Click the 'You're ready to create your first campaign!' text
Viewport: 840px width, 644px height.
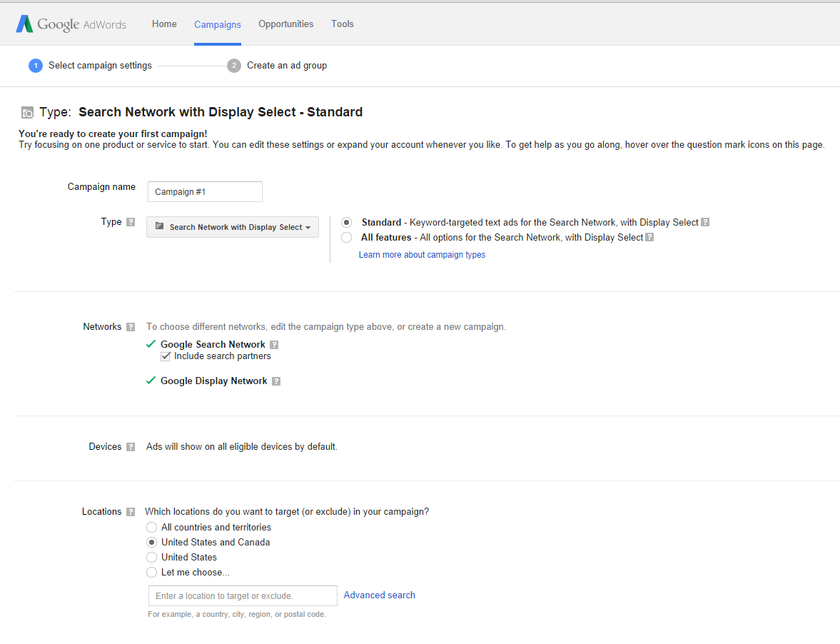tap(113, 134)
